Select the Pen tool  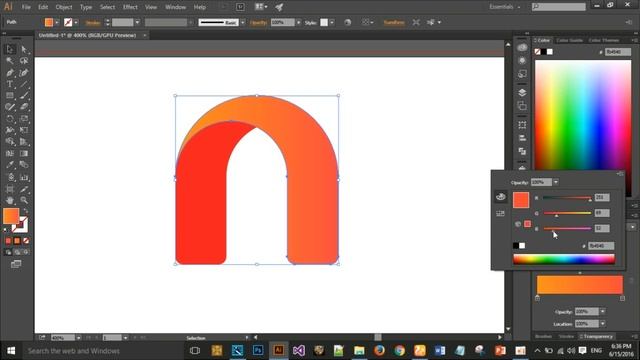(10, 73)
